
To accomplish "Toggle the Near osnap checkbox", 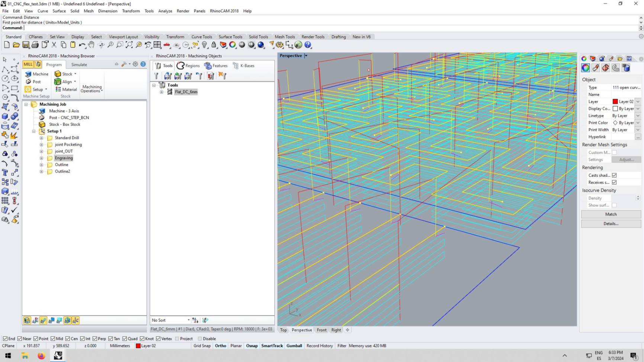I will point(20,339).
